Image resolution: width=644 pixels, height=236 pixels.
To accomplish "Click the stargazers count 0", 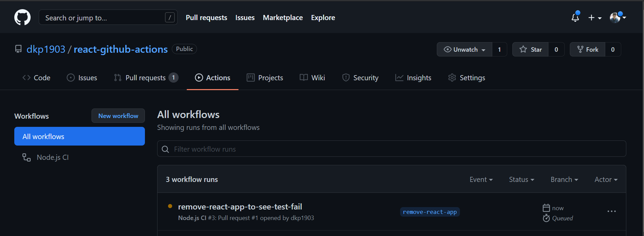I will click(556, 49).
